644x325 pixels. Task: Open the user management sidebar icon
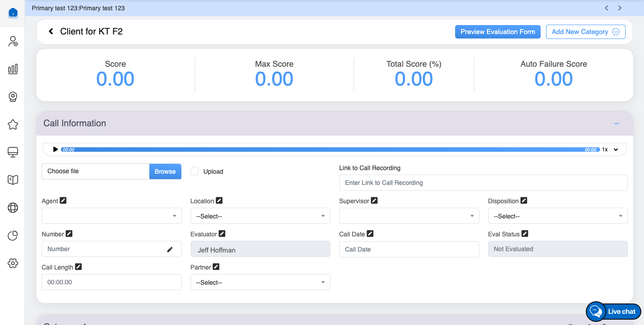[13, 42]
